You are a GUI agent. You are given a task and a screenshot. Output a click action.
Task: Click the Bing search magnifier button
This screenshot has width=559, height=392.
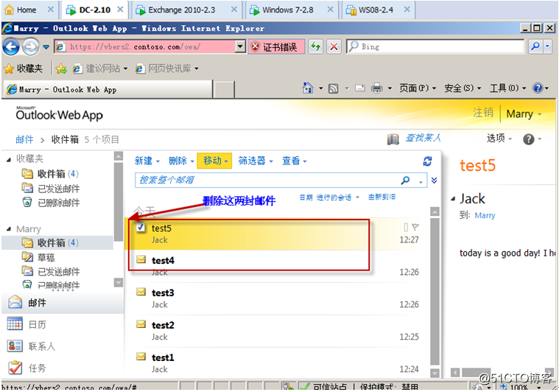pos(535,46)
